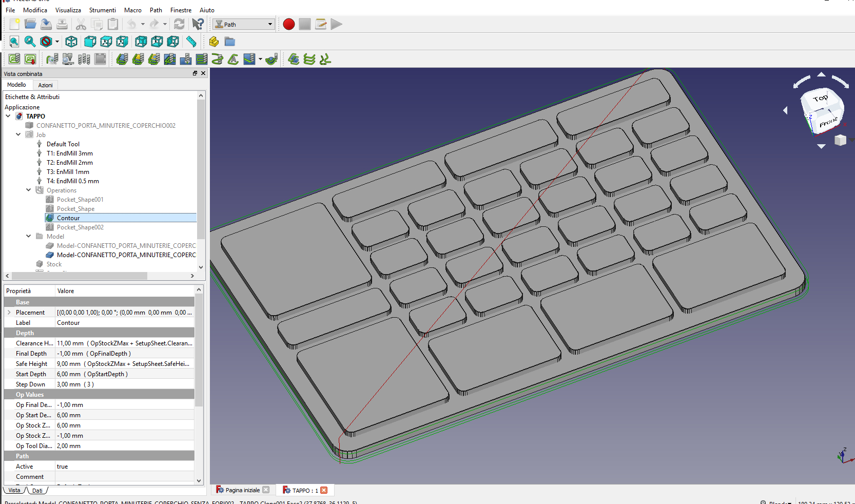855x504 pixels.
Task: Collapse the Job tree node
Action: click(18, 134)
